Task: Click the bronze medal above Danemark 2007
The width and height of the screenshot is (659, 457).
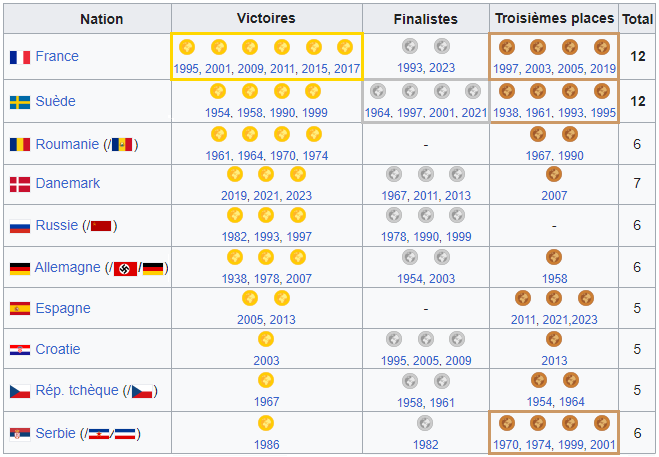Action: point(554,174)
